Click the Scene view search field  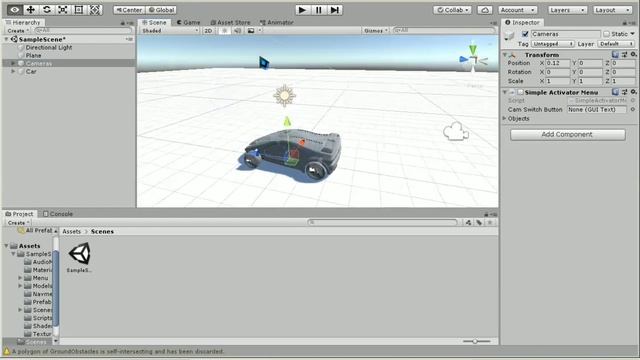(443, 31)
